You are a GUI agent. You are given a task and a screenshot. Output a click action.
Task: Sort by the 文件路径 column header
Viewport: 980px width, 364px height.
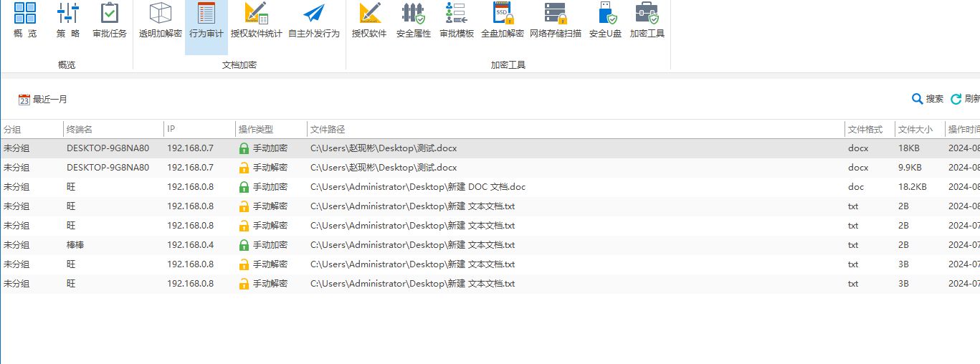[x=328, y=130]
